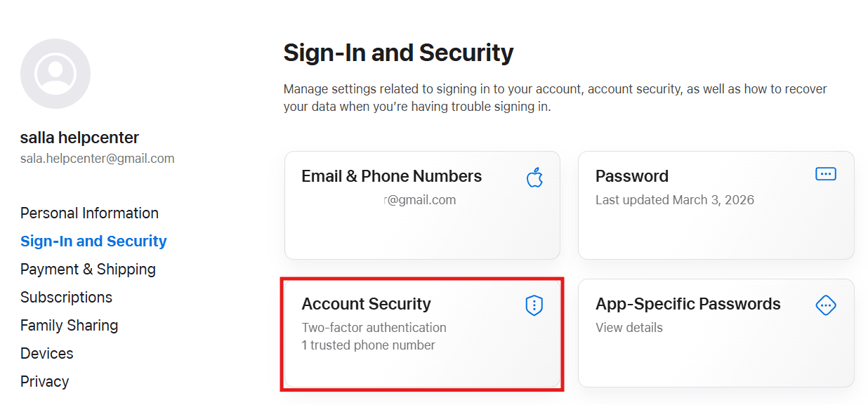The width and height of the screenshot is (868, 405).
Task: Open Subscriptions from sidebar
Action: [x=66, y=298]
